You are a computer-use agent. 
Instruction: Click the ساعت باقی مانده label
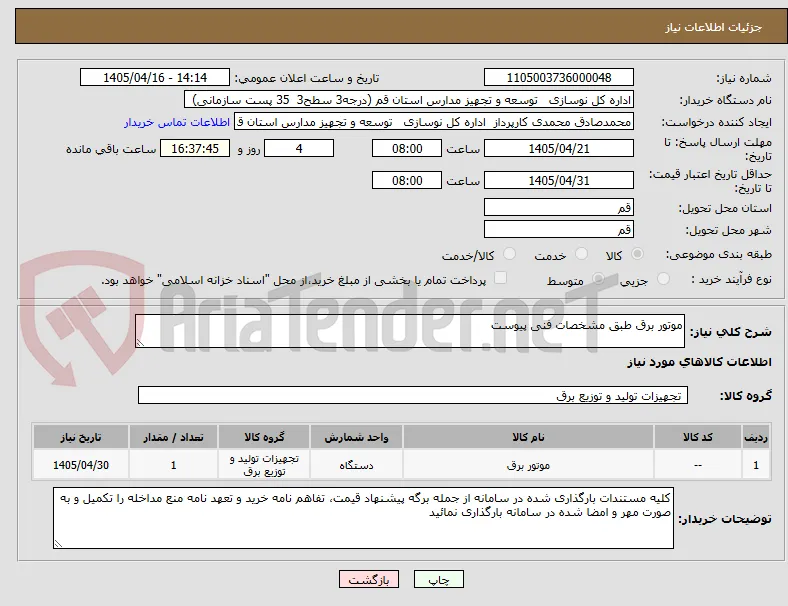tap(111, 149)
